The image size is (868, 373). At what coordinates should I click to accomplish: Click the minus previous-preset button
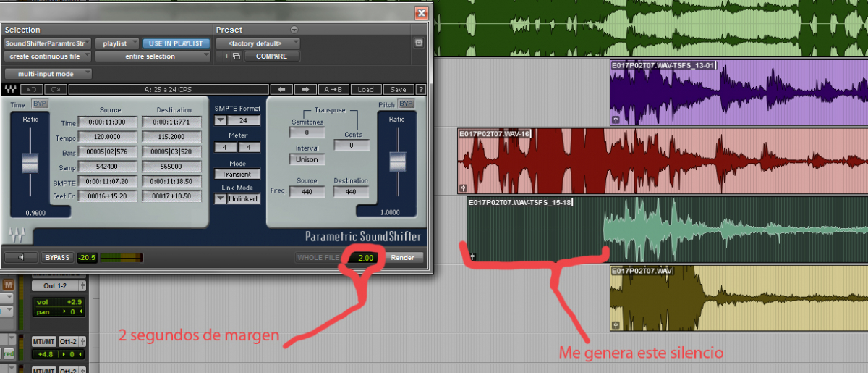pyautogui.click(x=219, y=56)
